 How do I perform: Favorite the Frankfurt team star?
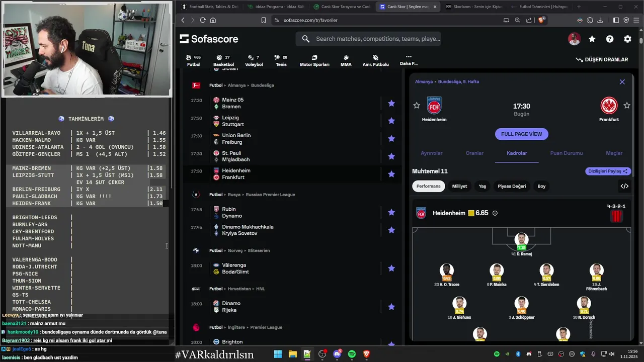coord(627,105)
